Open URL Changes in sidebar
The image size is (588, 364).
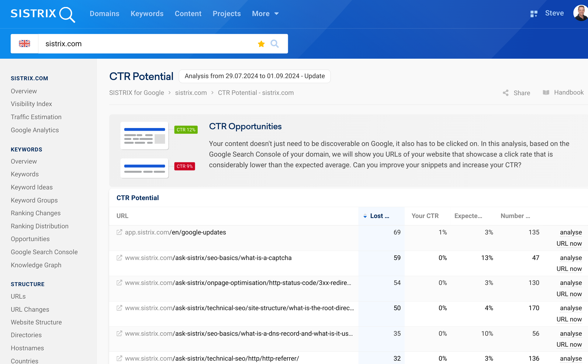30,310
